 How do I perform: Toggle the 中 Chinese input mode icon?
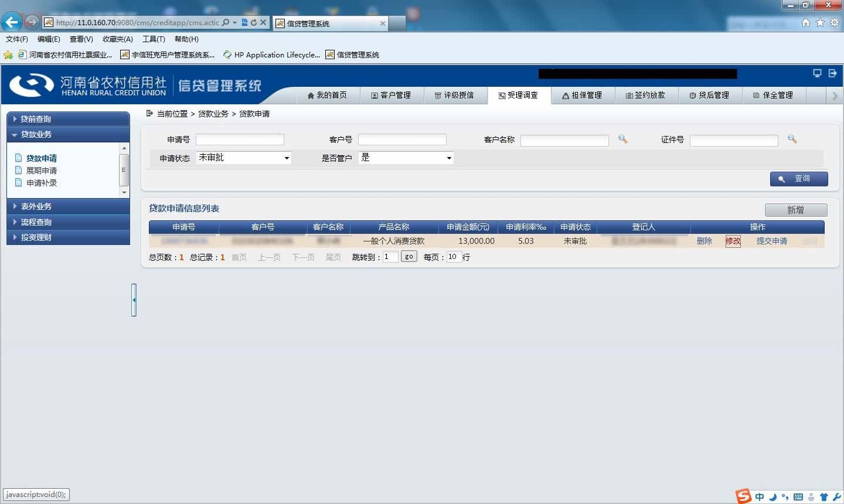click(x=760, y=497)
